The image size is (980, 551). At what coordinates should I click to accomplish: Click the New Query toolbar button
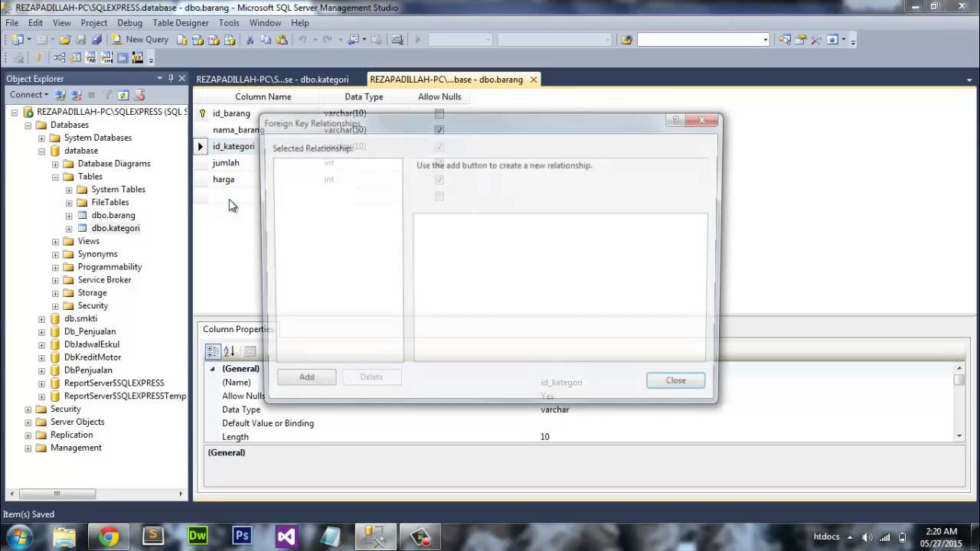pos(140,39)
